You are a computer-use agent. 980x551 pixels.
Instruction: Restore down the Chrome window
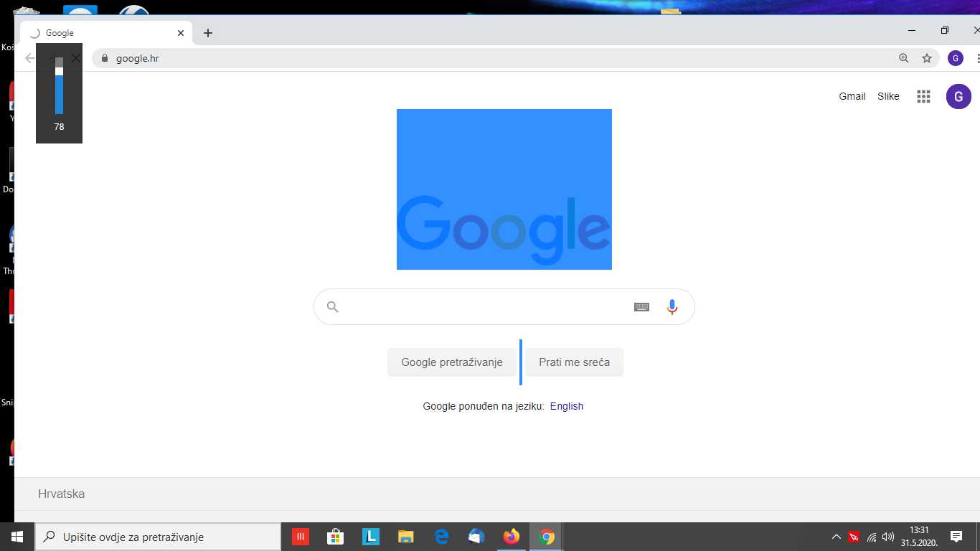(945, 30)
